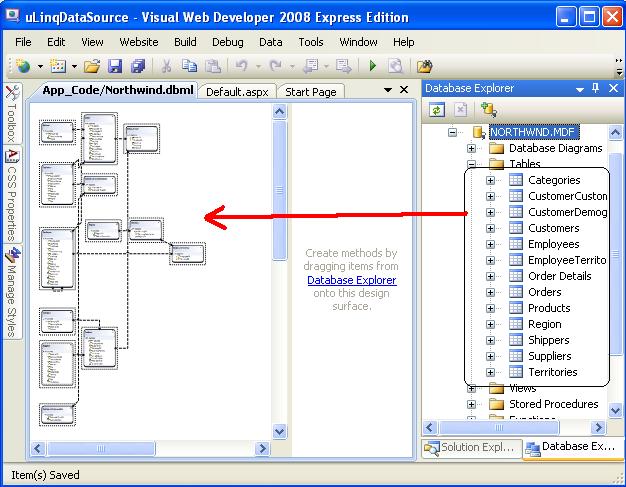Select the Suppliers table
The height and width of the screenshot is (487, 626).
click(x=549, y=356)
